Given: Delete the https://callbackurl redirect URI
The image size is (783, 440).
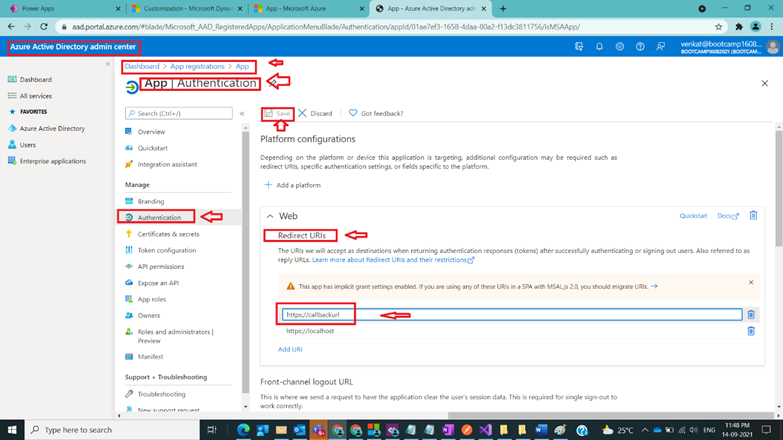Looking at the screenshot, I should 751,315.
